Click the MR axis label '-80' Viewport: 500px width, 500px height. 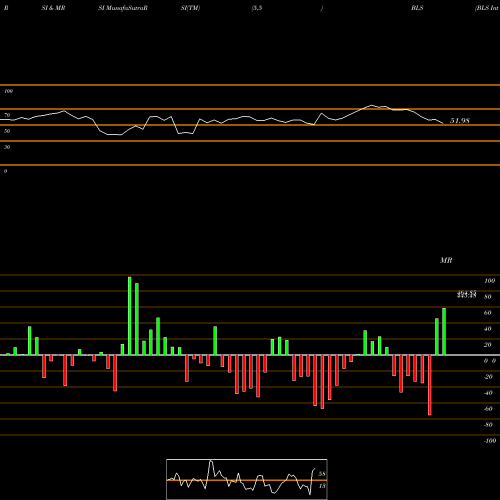pos(488,425)
